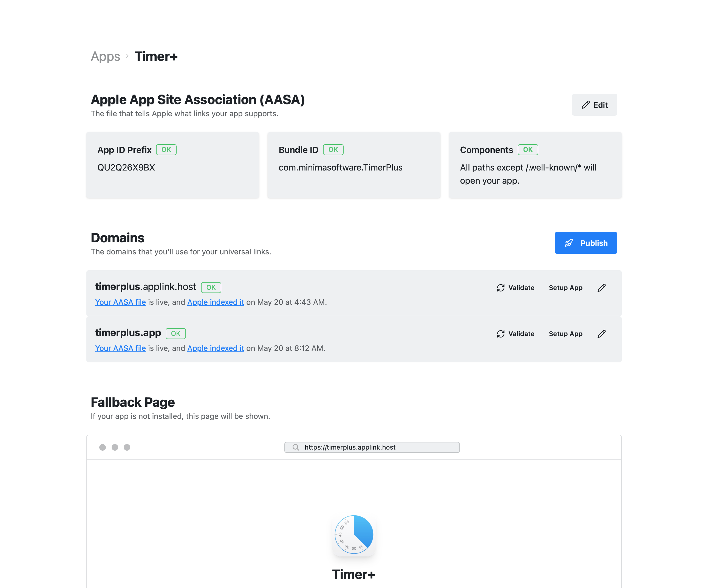Open the pencil editor for the timerplus.app domain
This screenshot has height=588, width=713.
click(601, 334)
